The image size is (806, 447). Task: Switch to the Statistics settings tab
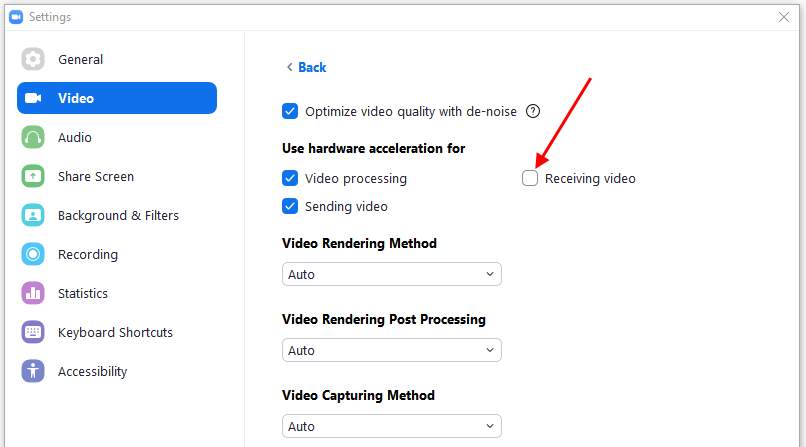click(83, 293)
